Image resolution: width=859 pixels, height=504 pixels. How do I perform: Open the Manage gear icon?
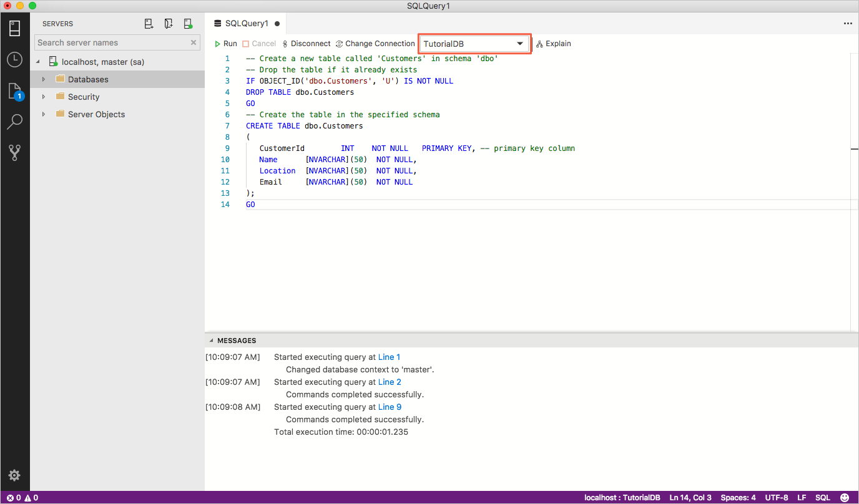tap(15, 475)
